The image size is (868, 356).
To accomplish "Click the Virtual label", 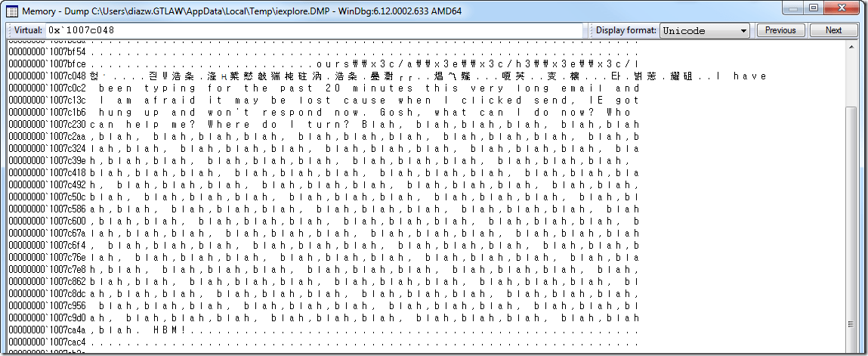I will (28, 30).
